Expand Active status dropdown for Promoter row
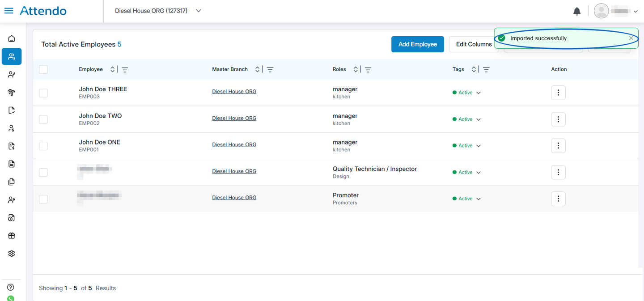This screenshot has height=301, width=644. [479, 199]
